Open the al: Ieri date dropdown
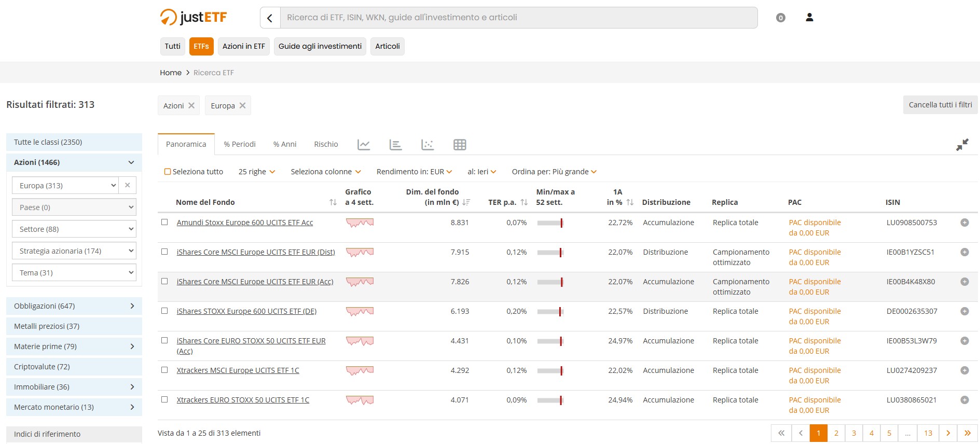980x444 pixels. point(482,172)
